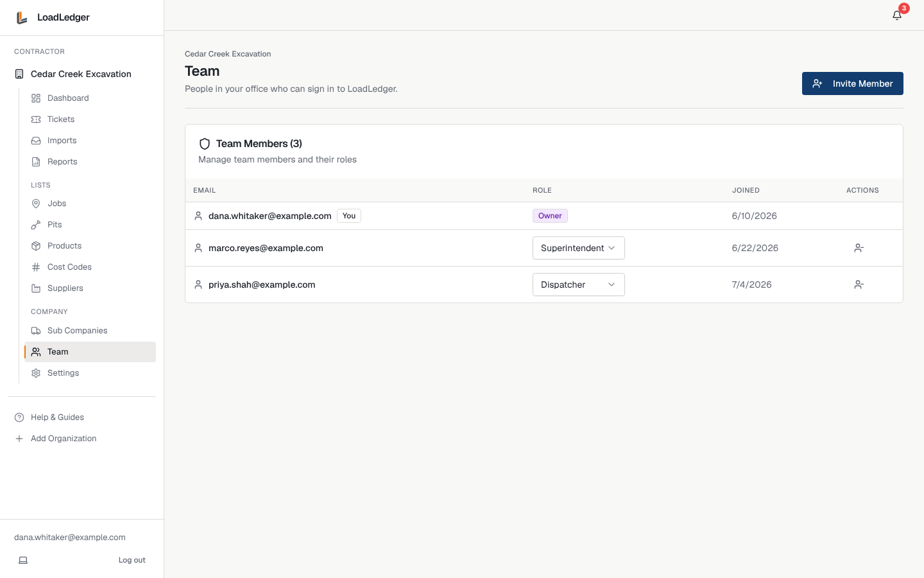Screen dimensions: 924x578
Task: Open Help & Guides link
Action: [81, 417]
